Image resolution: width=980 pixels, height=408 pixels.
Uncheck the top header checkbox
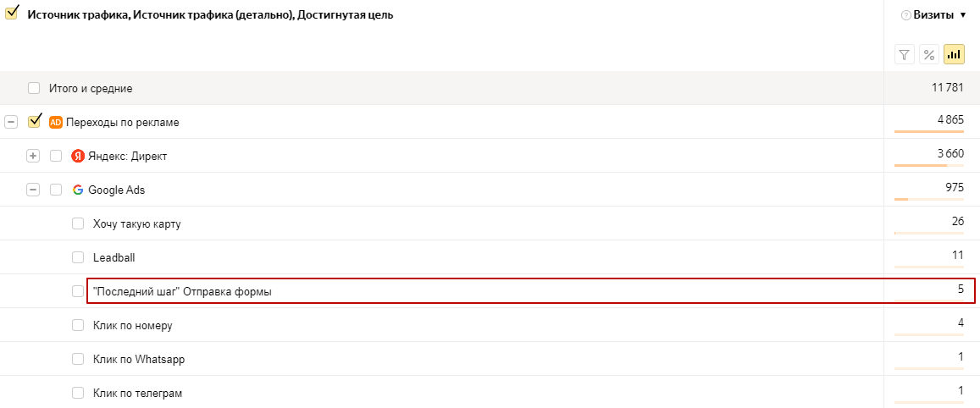point(11,14)
